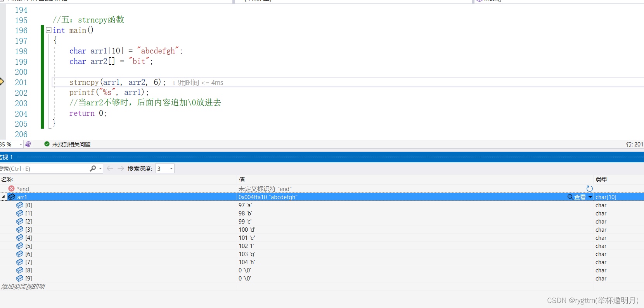Viewport: 644px width, 308px height.
Task: Click the cube icon for element [4]
Action: click(x=20, y=237)
